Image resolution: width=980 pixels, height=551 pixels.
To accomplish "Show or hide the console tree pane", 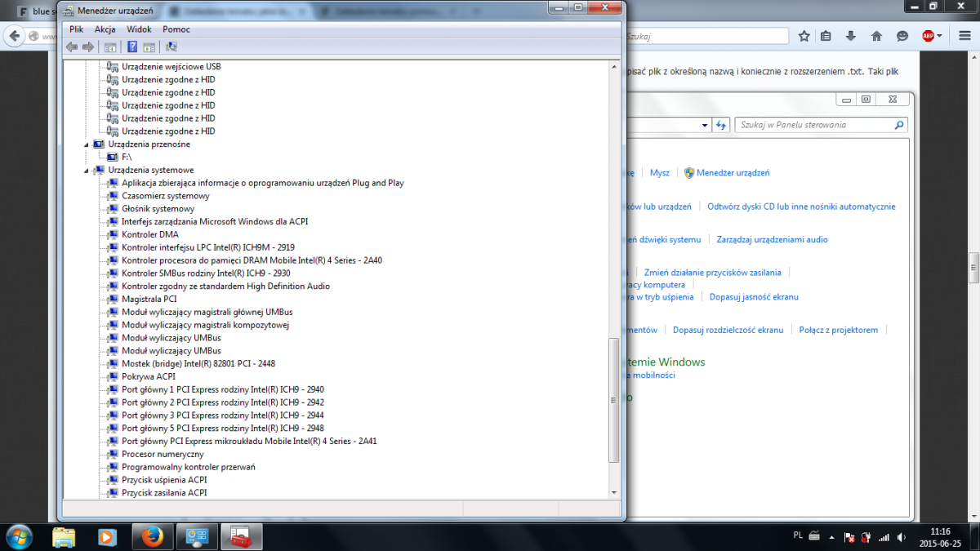I will (x=110, y=47).
